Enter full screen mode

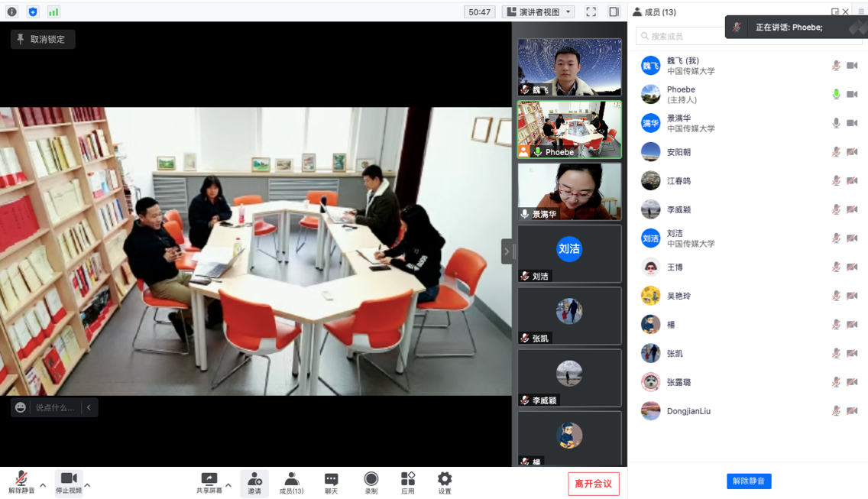[x=591, y=12]
